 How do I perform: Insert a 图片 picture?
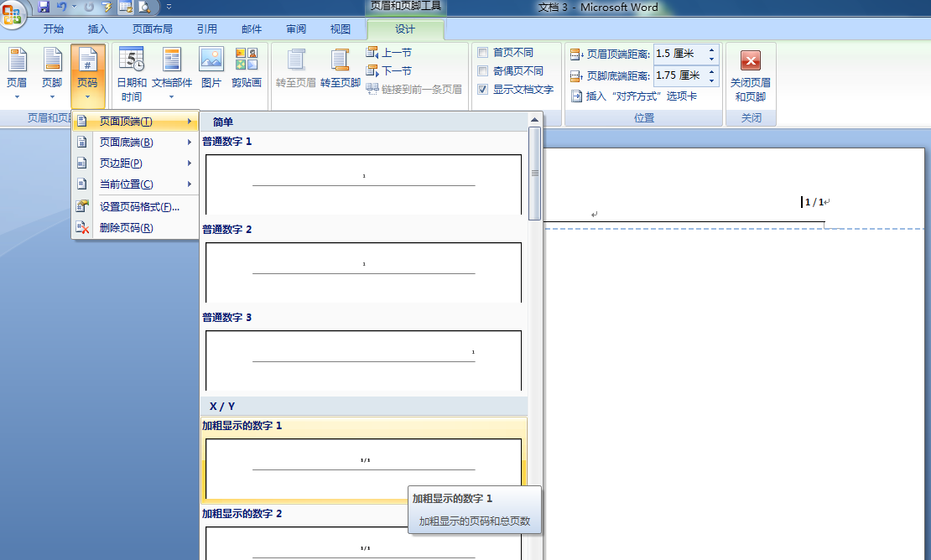click(x=211, y=68)
